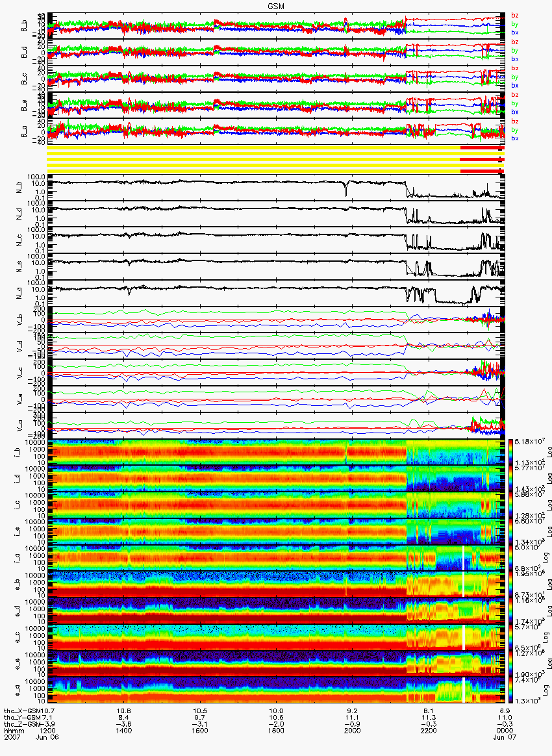This screenshot has height=756, width=552.
Task: Click the 2200 time tick label
Action: [x=429, y=731]
